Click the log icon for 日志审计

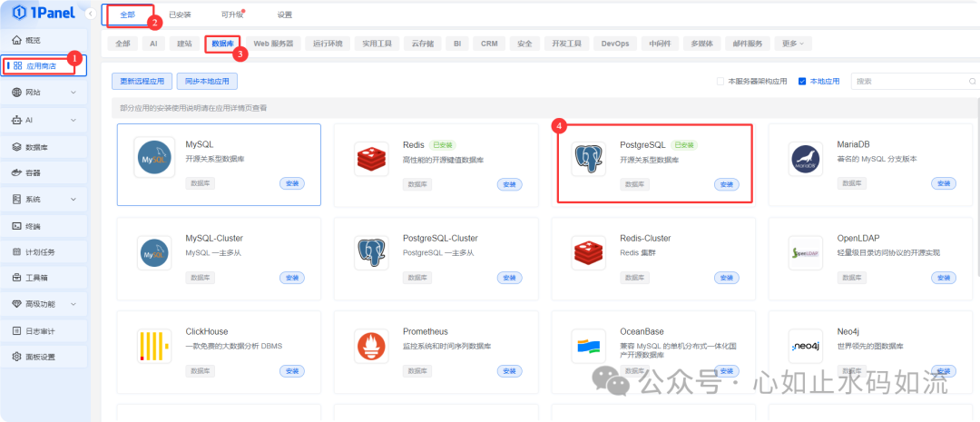click(17, 330)
